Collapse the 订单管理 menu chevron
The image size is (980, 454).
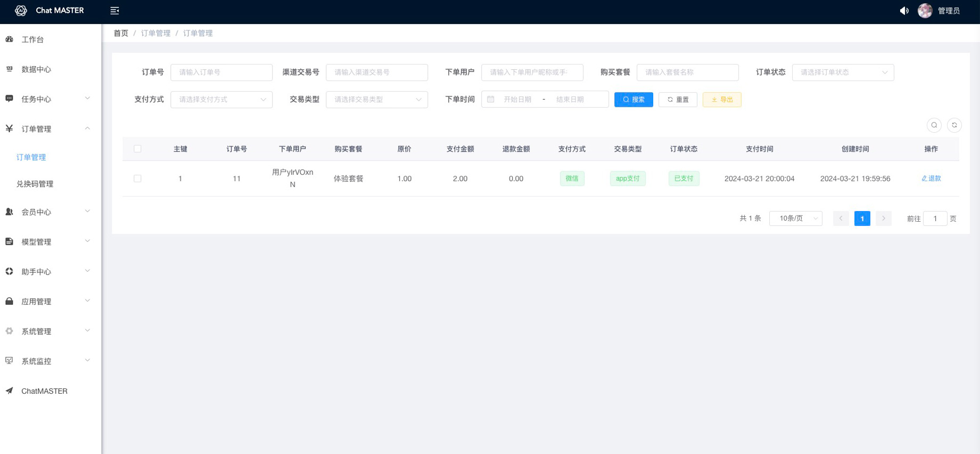tap(88, 128)
